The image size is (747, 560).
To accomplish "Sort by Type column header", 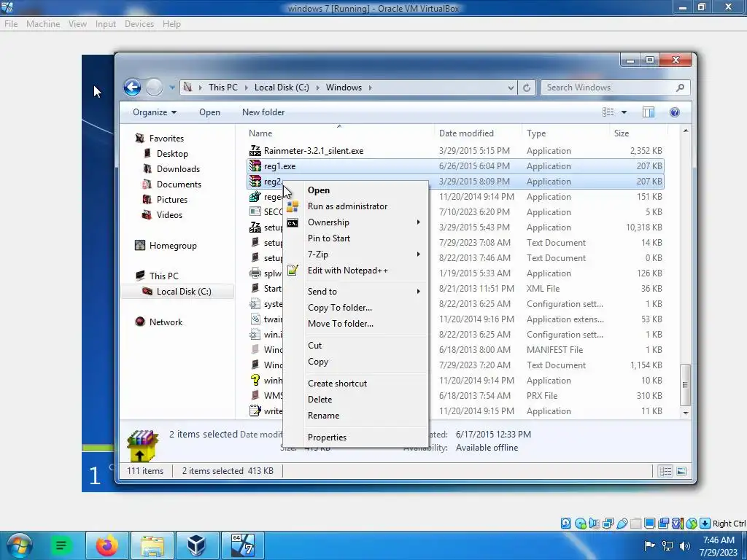I will [536, 133].
